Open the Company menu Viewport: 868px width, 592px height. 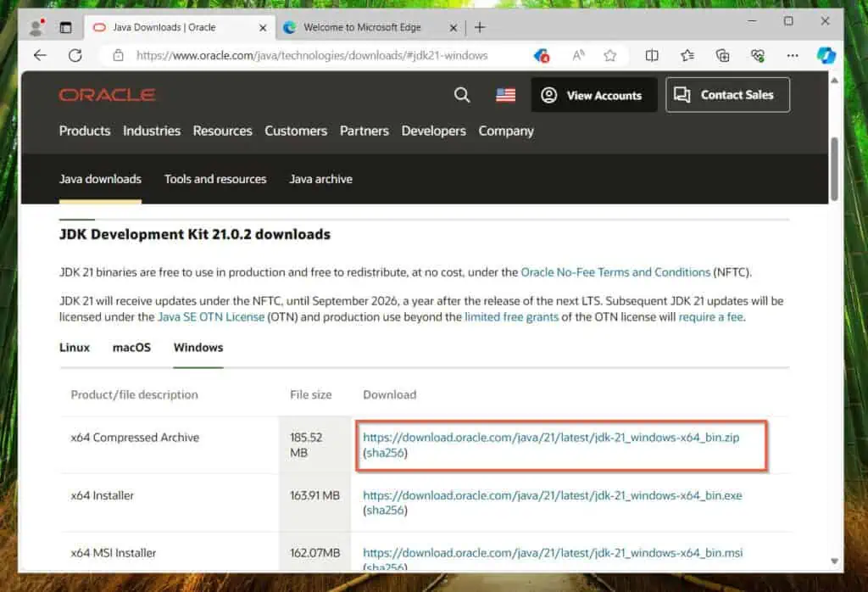(506, 131)
